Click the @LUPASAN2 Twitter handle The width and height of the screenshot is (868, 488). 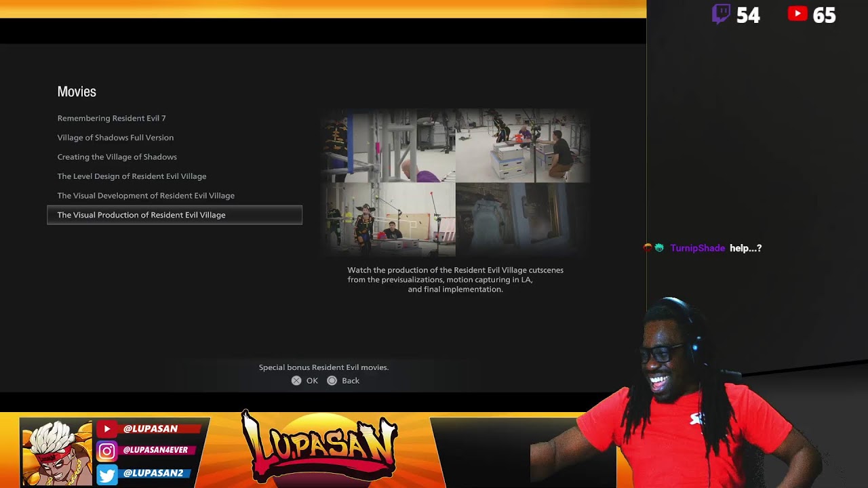153,473
